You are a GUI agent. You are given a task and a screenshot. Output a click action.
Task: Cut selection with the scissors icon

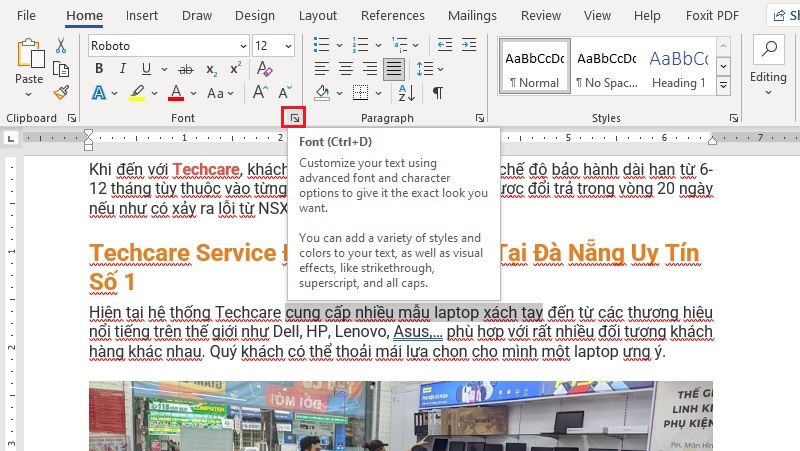[x=61, y=45]
